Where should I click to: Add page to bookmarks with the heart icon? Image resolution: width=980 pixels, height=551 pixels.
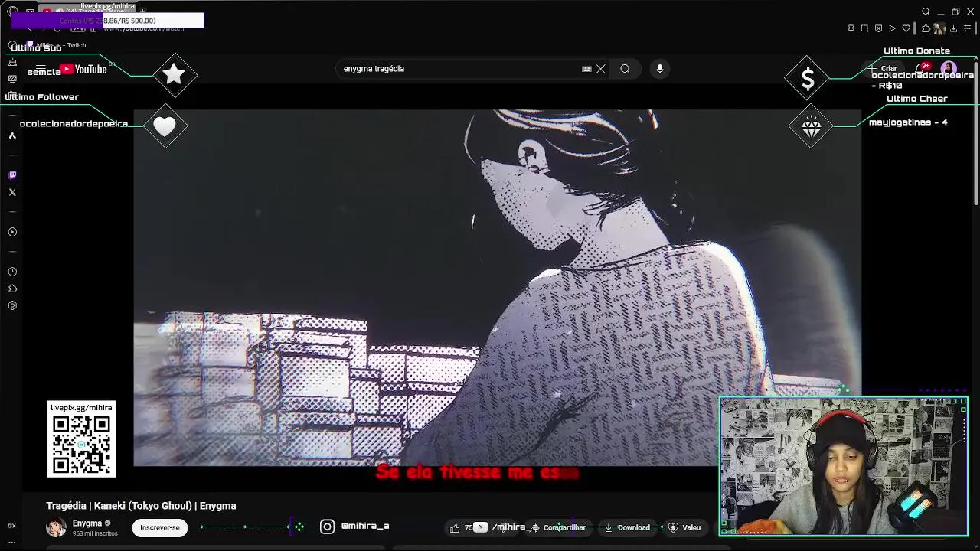pyautogui.click(x=906, y=28)
